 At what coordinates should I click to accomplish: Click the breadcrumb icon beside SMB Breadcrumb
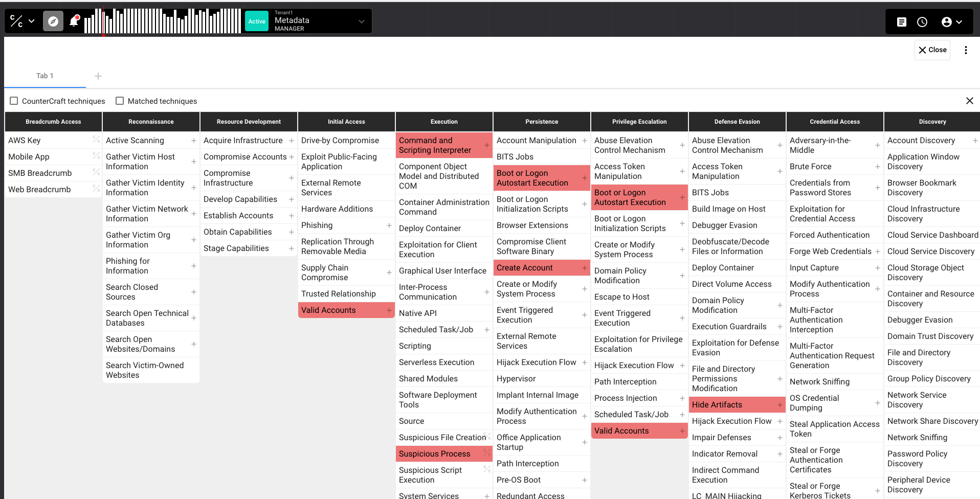tap(96, 172)
